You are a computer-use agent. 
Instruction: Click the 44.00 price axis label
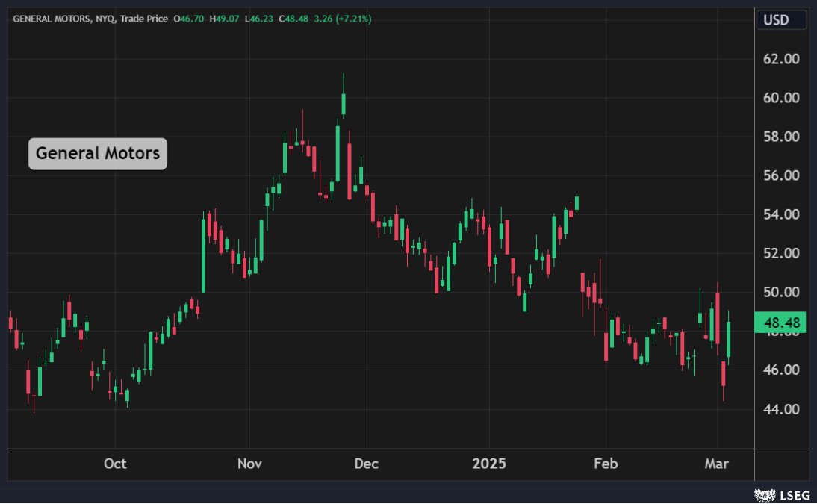click(780, 409)
